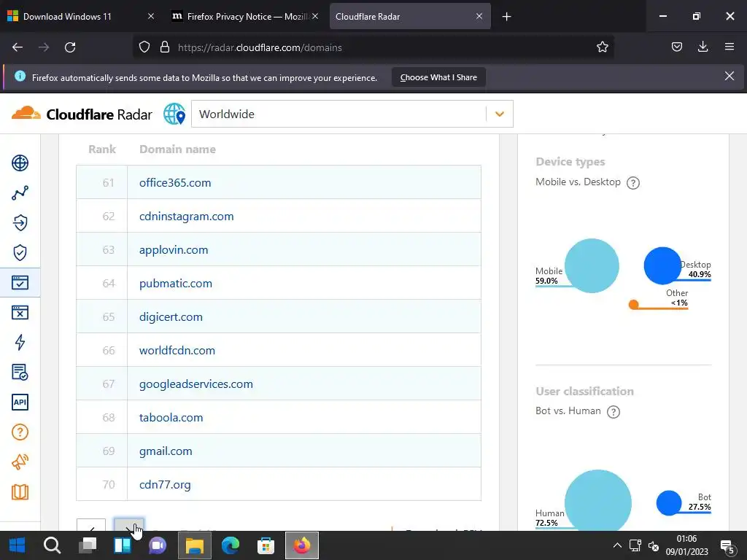This screenshot has height=560, width=747.
Task: Open googleadservices.com domain link
Action: click(196, 384)
